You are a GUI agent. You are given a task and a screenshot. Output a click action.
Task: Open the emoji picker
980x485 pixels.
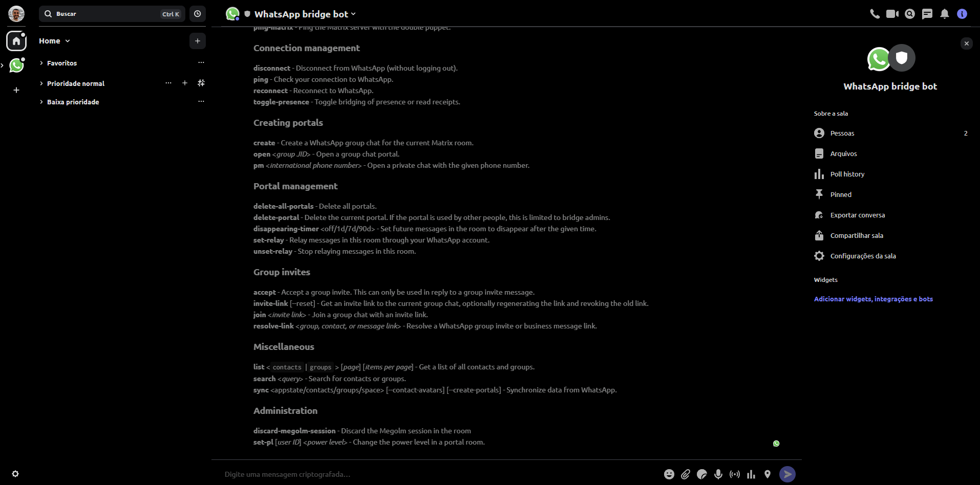point(669,474)
